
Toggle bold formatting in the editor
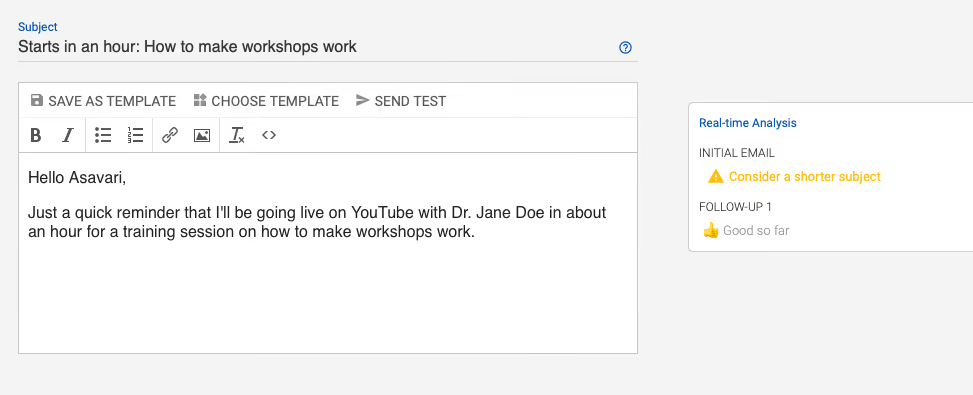pyautogui.click(x=36, y=135)
